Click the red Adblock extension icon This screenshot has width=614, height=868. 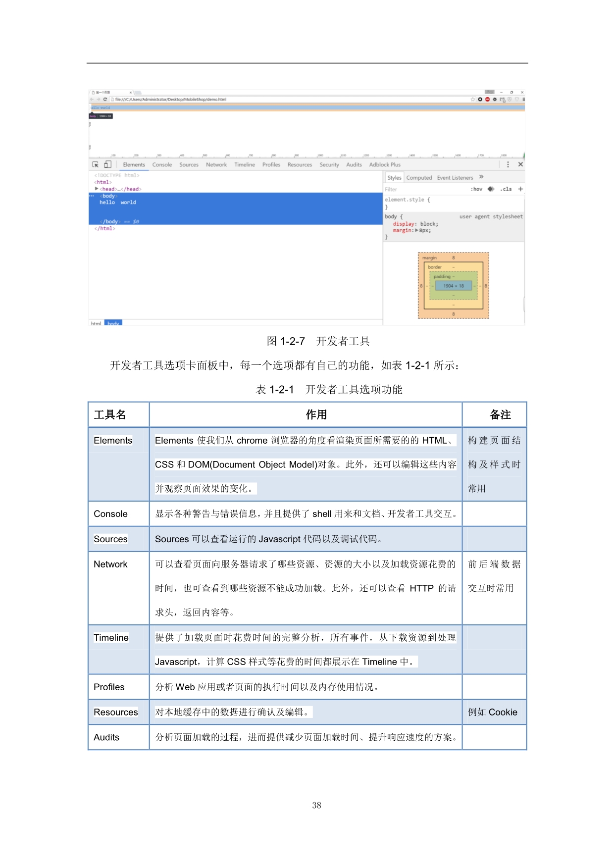[x=487, y=100]
